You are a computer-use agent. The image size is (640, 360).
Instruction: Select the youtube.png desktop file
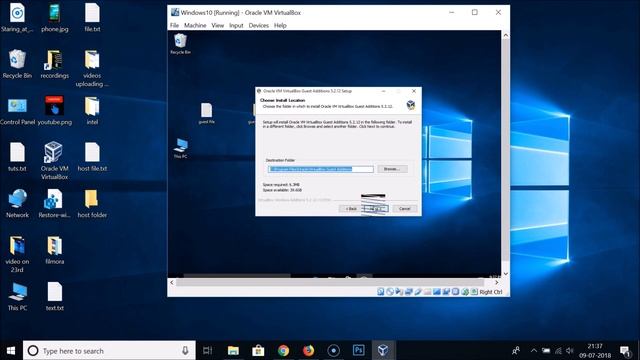pyautogui.click(x=54, y=111)
